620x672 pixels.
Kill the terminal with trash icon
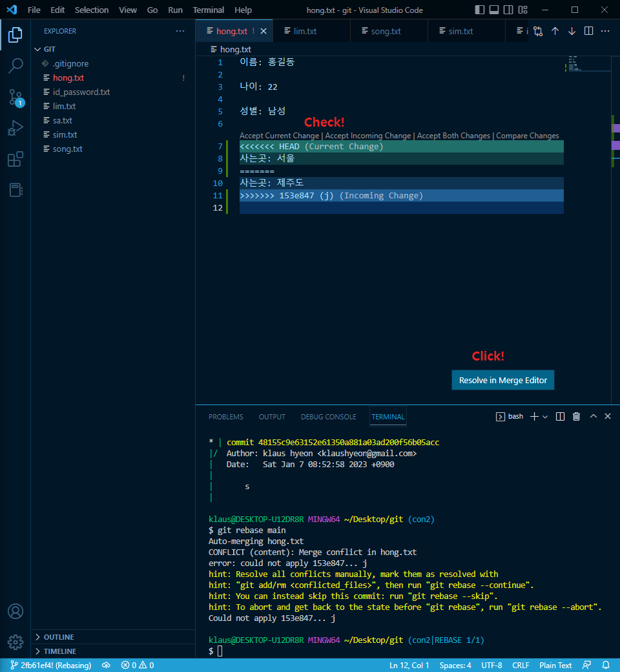tap(576, 417)
